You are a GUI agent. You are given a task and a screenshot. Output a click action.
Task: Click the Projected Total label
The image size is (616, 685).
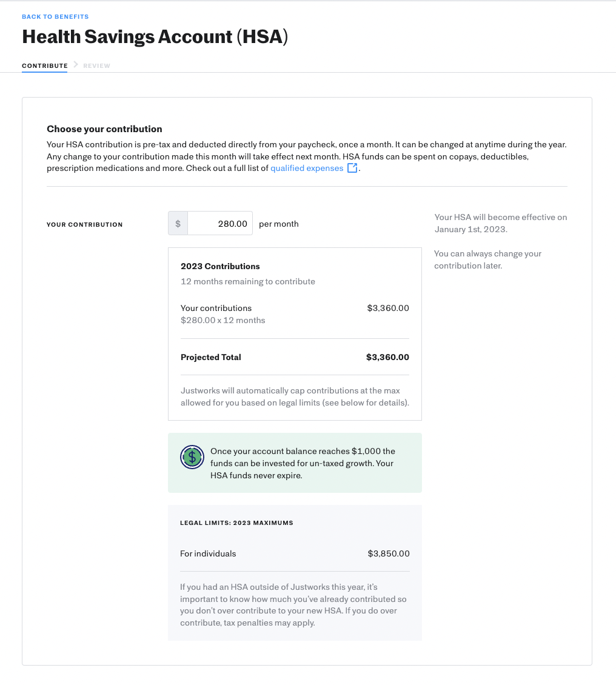tap(211, 357)
